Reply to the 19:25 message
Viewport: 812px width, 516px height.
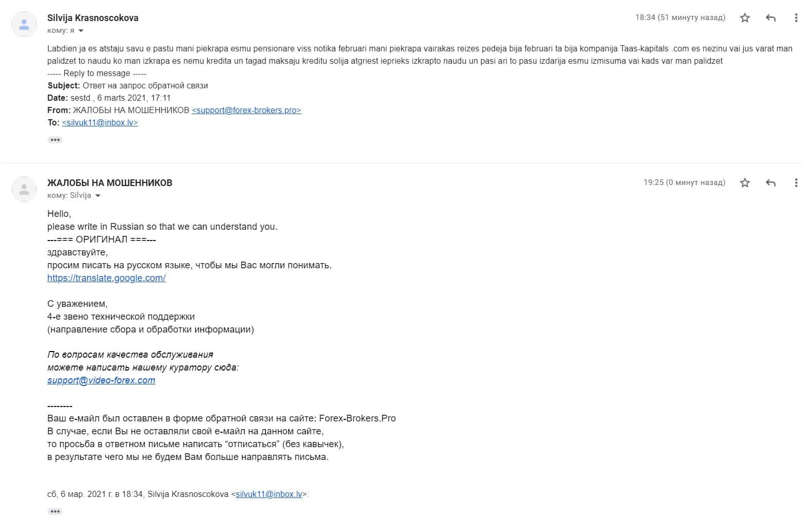point(770,183)
